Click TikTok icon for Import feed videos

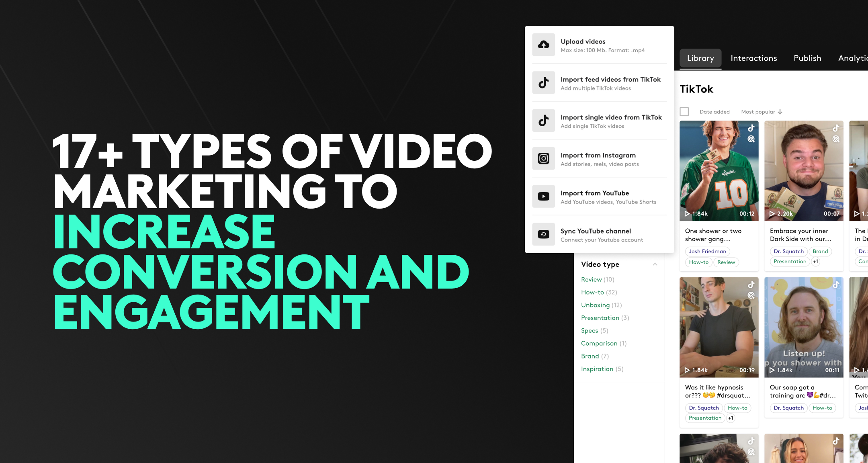click(543, 82)
